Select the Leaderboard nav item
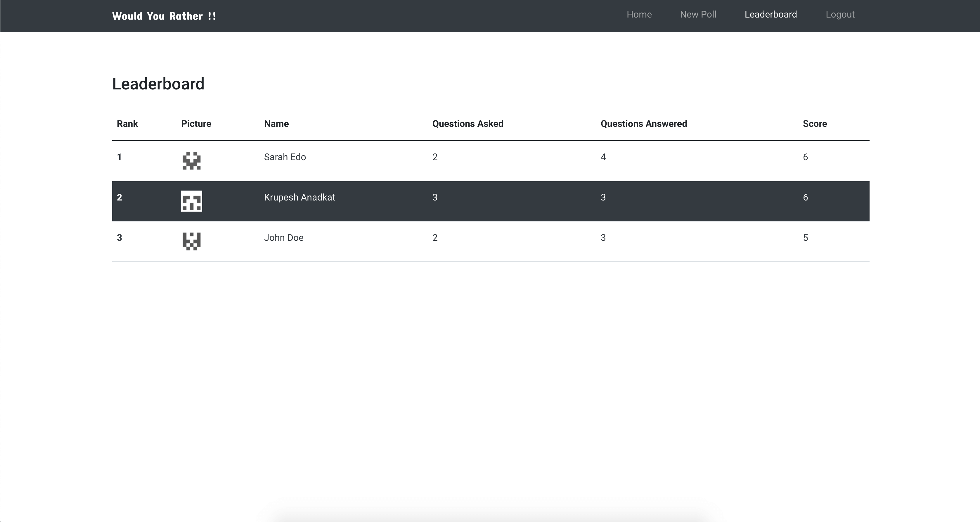Image resolution: width=980 pixels, height=522 pixels. 771,14
